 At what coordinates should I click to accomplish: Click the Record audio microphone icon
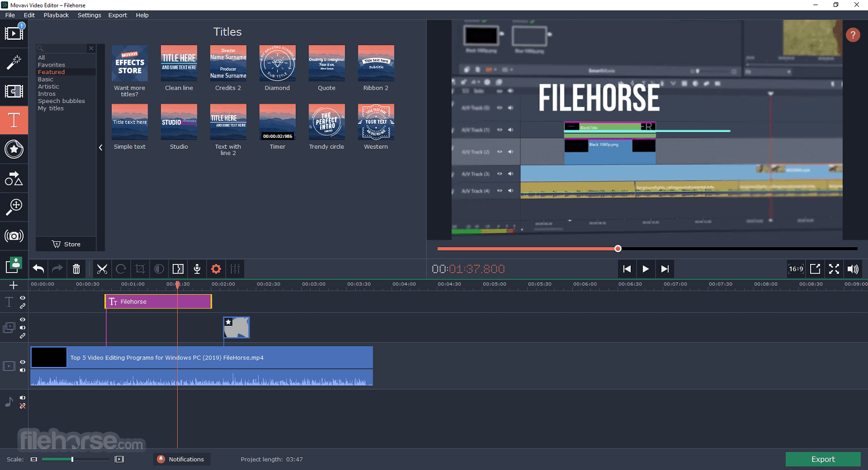197,269
